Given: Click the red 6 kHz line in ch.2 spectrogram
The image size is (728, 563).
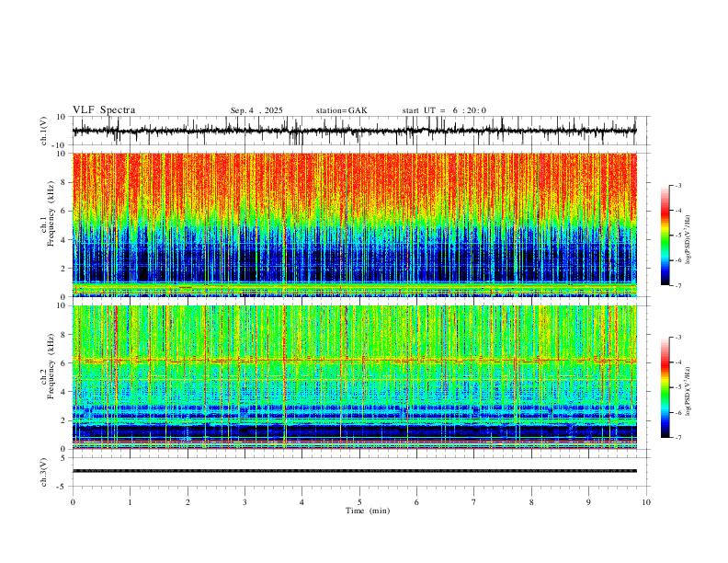Looking at the screenshot, I should coord(355,360).
